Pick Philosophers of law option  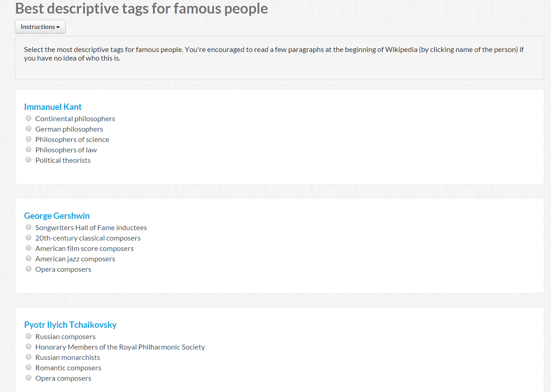coord(28,149)
